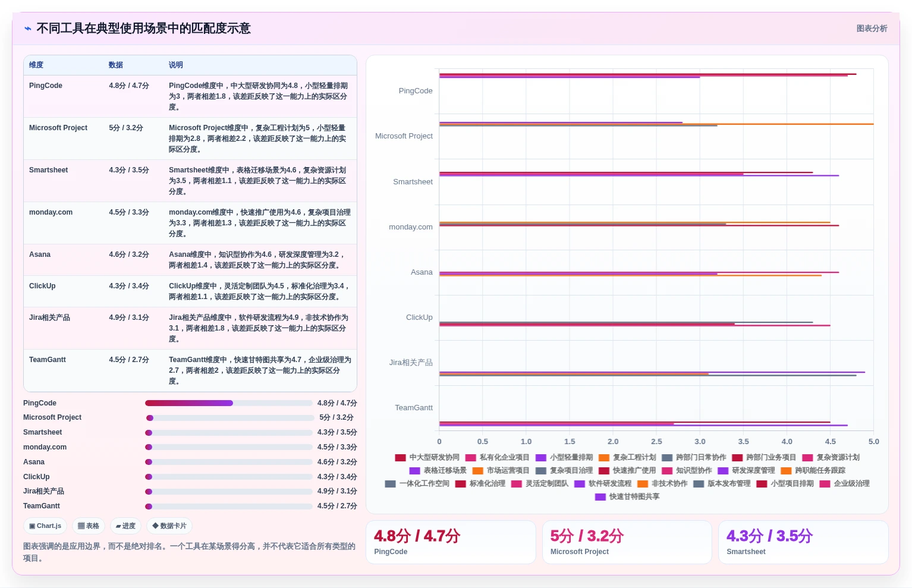Hide the 非技术协作 series in legend

(x=662, y=484)
